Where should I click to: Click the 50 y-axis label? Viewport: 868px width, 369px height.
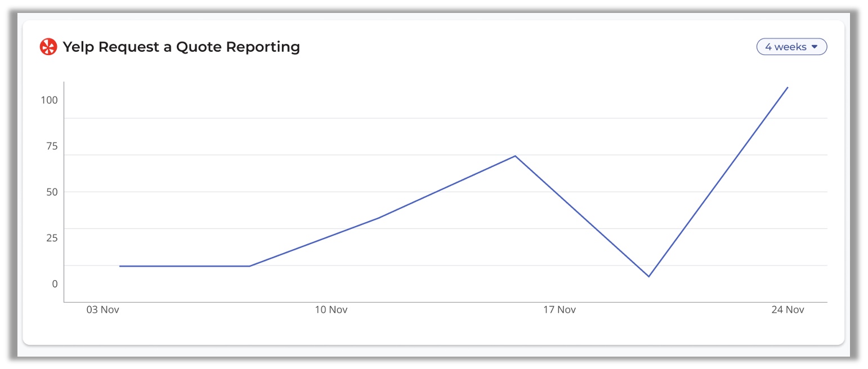click(52, 192)
